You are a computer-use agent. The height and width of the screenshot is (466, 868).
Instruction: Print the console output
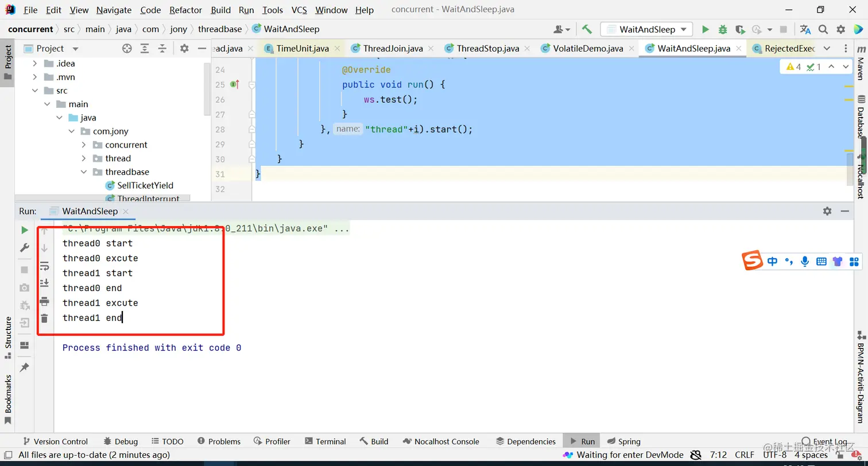click(x=44, y=301)
